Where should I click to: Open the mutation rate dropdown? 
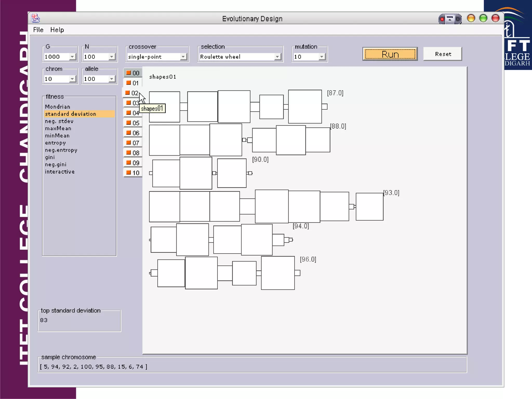coord(322,57)
